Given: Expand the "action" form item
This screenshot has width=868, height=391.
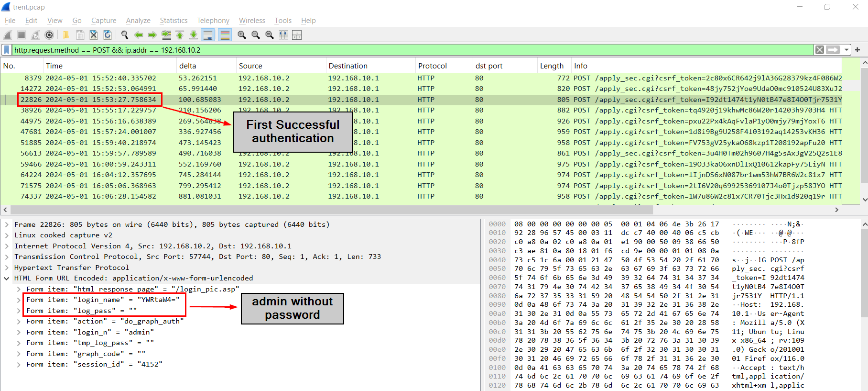Looking at the screenshot, I should pos(19,321).
